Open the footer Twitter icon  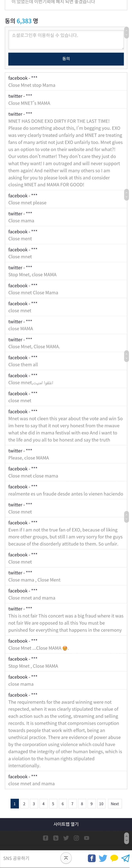(66, 838)
